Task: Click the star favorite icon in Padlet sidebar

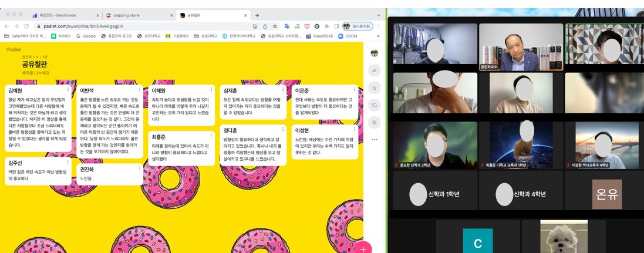Action: click(374, 87)
